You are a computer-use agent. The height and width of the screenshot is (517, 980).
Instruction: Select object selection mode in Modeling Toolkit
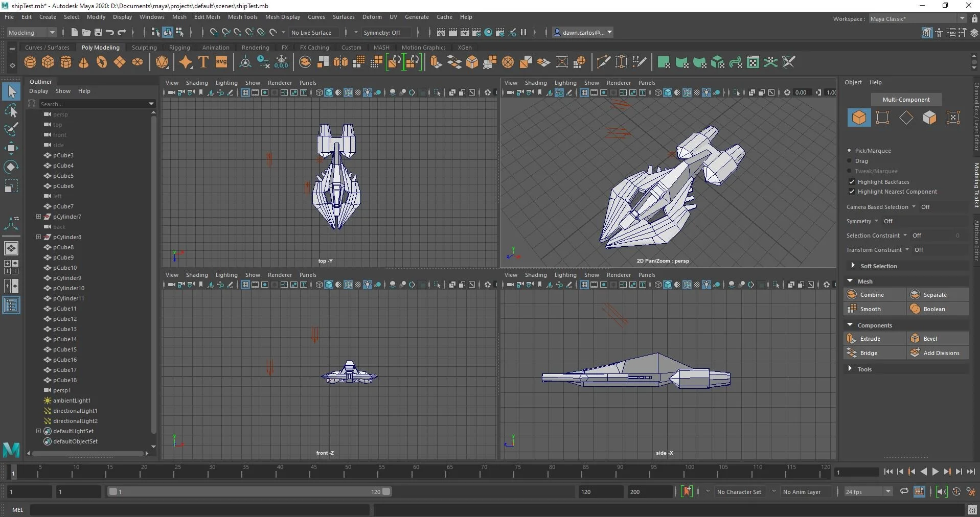point(859,118)
